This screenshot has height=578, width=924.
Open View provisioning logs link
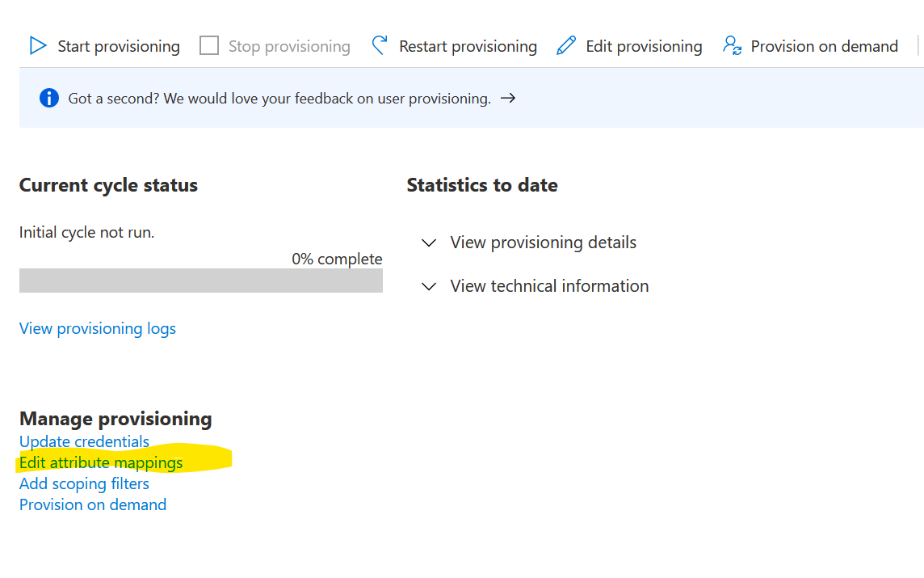(97, 328)
